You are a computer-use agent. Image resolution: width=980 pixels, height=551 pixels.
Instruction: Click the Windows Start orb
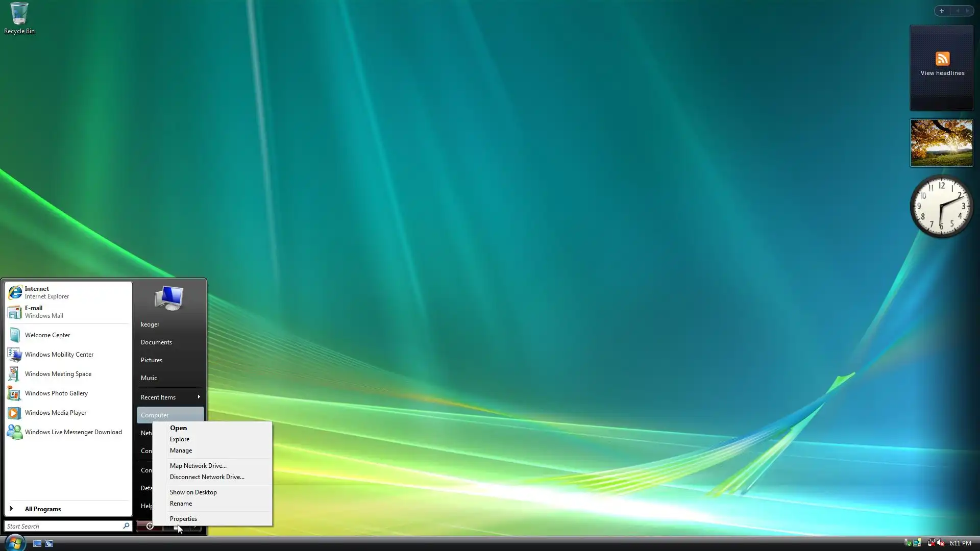[x=15, y=542]
